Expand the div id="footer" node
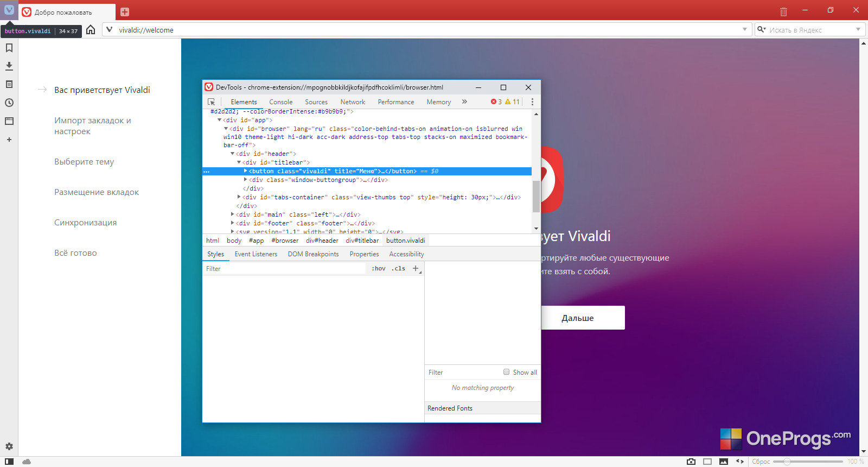This screenshot has width=868, height=467. [233, 223]
